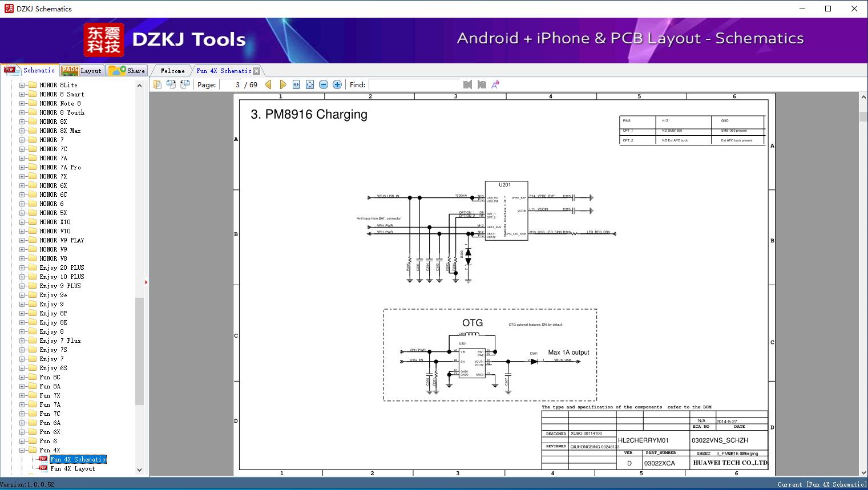Go to the previous page arrow
This screenshot has width=868, height=490.
pos(268,84)
